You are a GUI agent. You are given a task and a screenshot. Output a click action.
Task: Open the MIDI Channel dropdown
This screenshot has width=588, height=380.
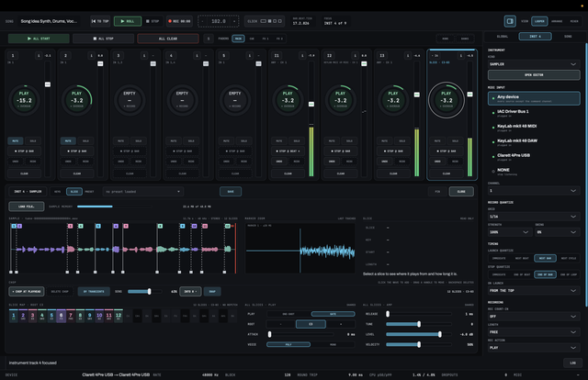pyautogui.click(x=534, y=190)
